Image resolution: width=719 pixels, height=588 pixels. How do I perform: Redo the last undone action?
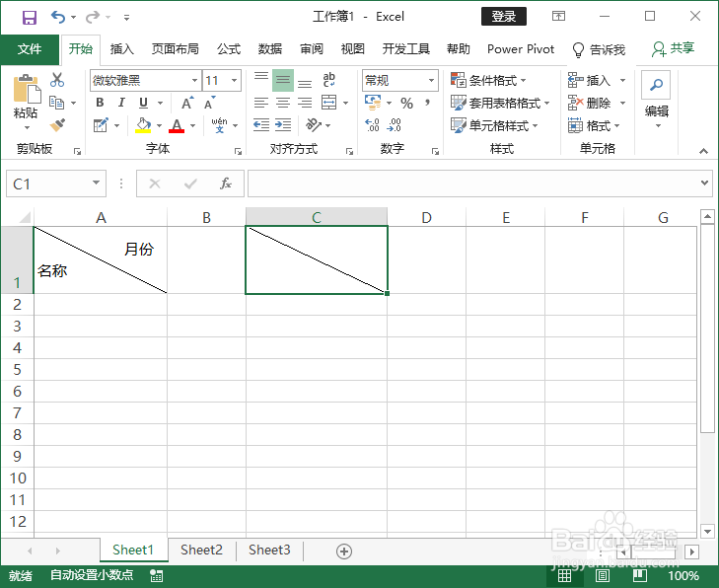click(93, 18)
